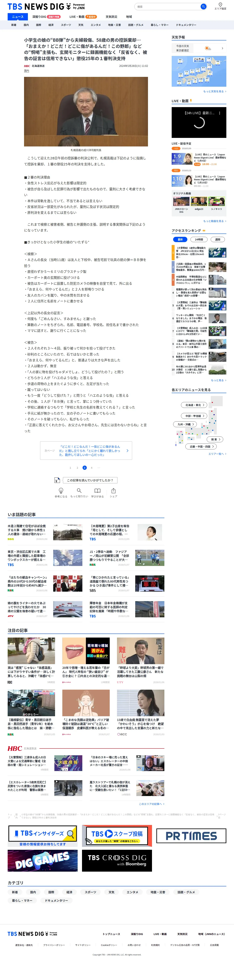Select the 天気防災 main tab
Screen dimensions: 234x980
112,17
